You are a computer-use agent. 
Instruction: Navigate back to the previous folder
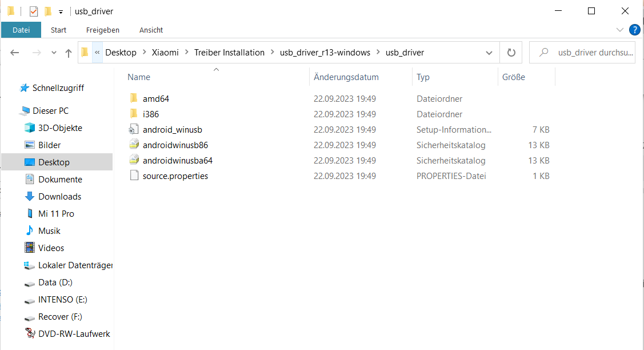pyautogui.click(x=15, y=53)
